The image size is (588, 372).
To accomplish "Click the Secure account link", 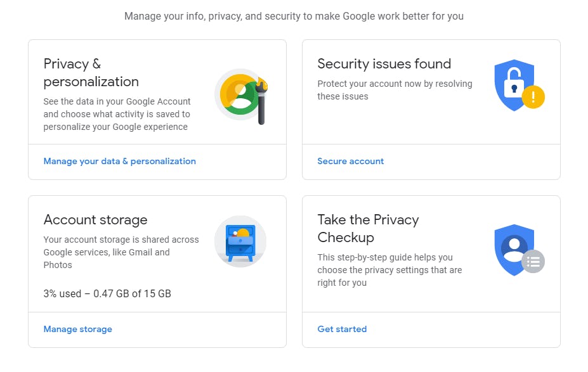I will [x=350, y=162].
